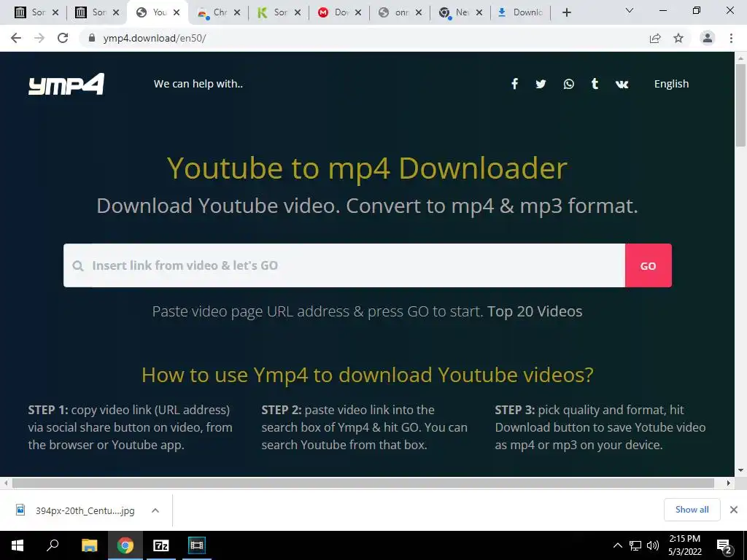Click the 'Youtube to mp4 Downloader' heading
Image resolution: width=747 pixels, height=560 pixels.
(367, 168)
